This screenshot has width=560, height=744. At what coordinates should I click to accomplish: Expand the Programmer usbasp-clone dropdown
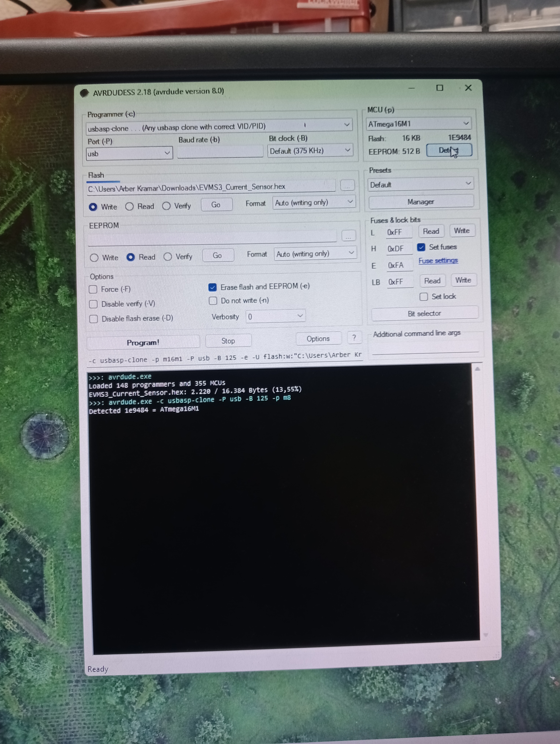(x=347, y=125)
